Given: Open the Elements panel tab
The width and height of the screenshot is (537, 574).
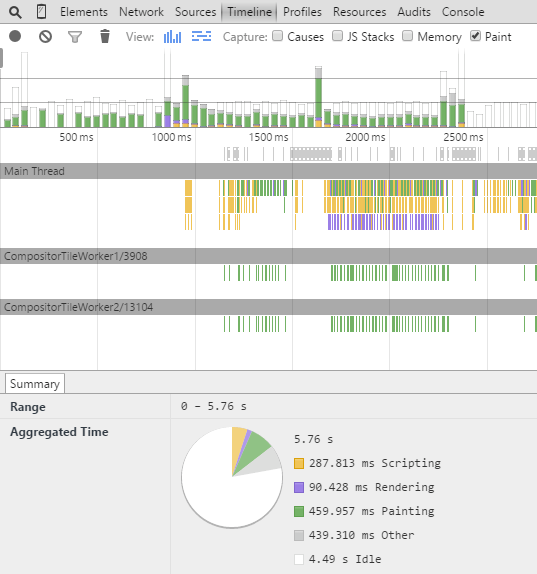Looking at the screenshot, I should tap(84, 12).
